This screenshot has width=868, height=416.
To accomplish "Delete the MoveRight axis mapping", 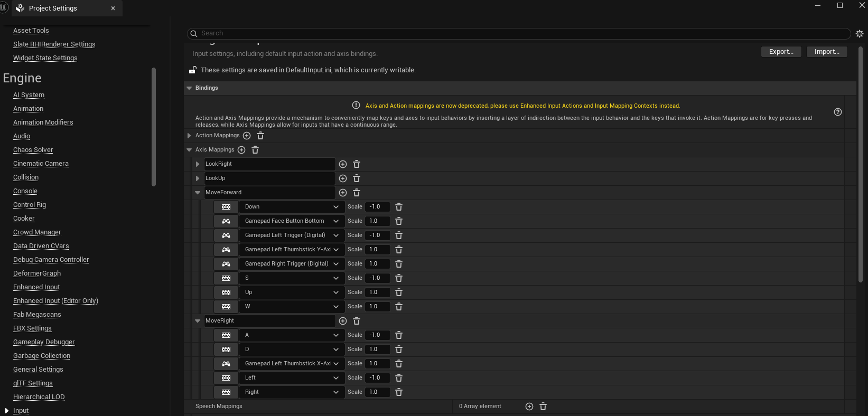I will (357, 321).
